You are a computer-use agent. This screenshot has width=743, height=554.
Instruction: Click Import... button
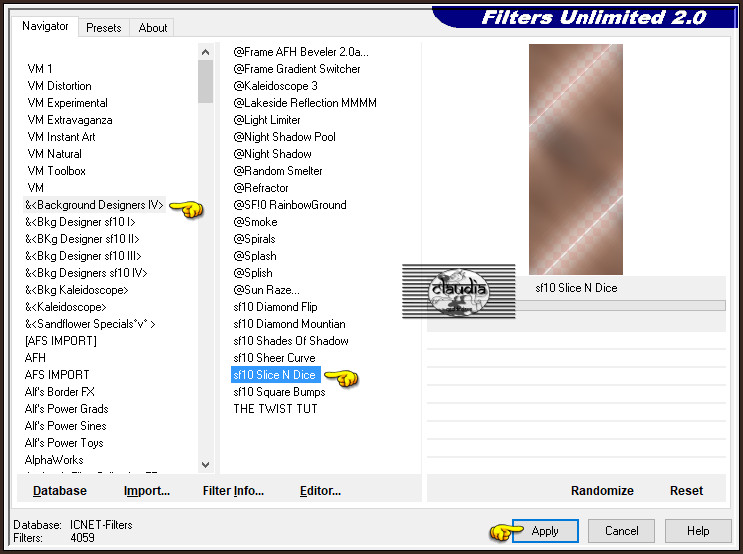coord(146,490)
